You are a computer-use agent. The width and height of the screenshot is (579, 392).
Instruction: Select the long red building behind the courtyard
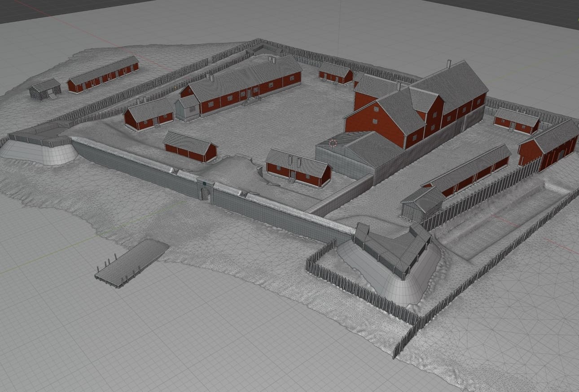pos(242,85)
